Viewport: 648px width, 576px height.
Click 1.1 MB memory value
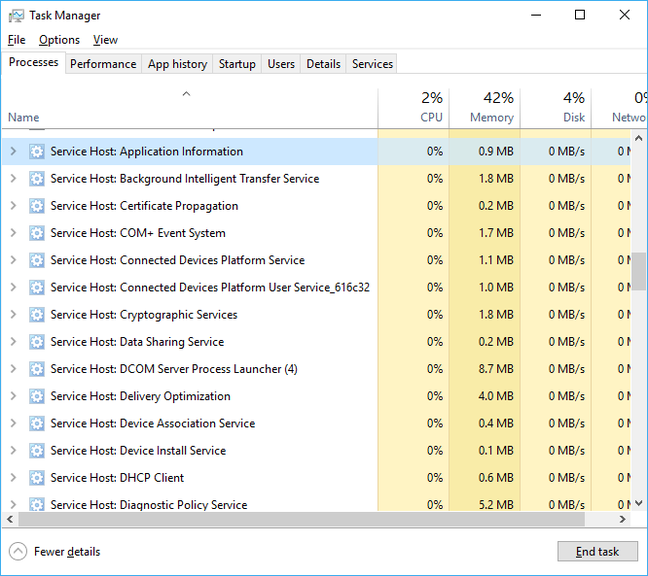(496, 260)
